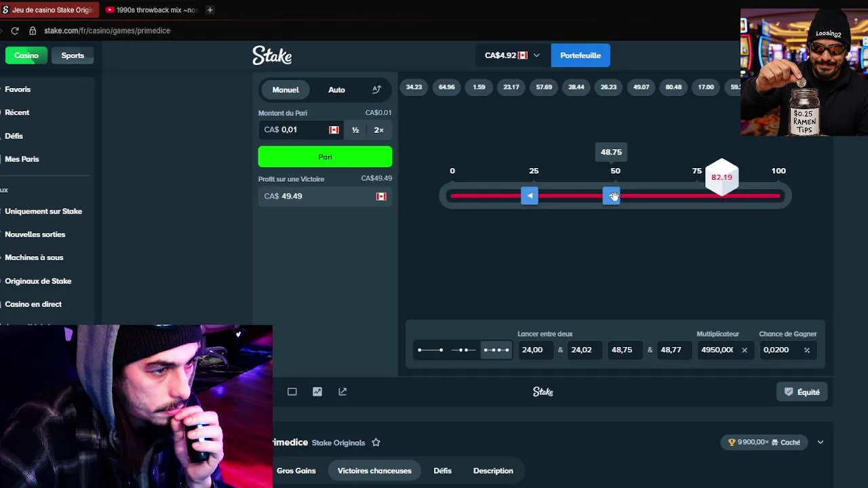Click the slider handle at 48.75
Image resolution: width=868 pixels, height=488 pixels.
pyautogui.click(x=611, y=196)
